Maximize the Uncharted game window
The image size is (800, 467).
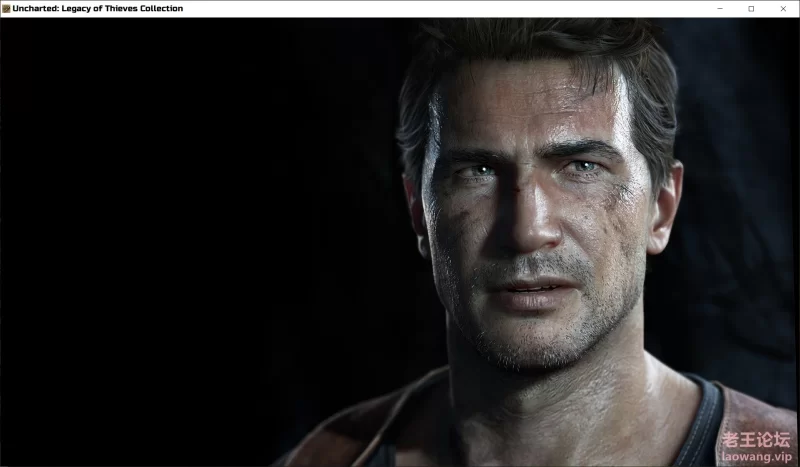point(751,9)
